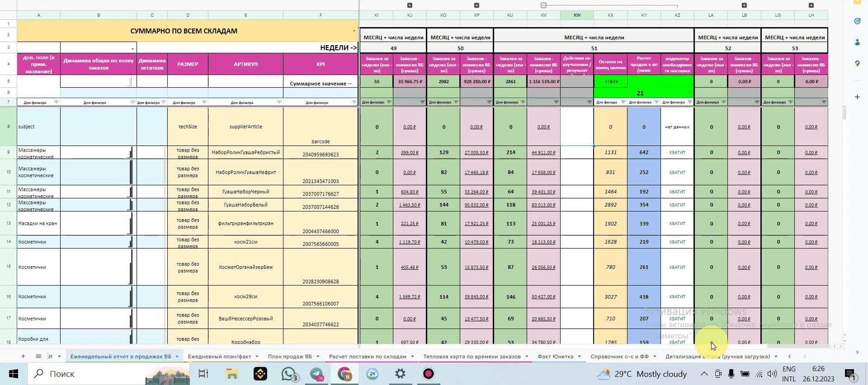Image resolution: width=868 pixels, height=385 pixels.
Task: Open the notification center in the taskbar
Action: [x=850, y=374]
